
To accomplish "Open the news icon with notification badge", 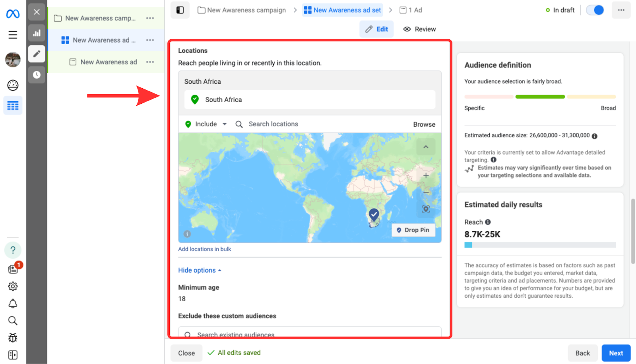I will pyautogui.click(x=14, y=269).
